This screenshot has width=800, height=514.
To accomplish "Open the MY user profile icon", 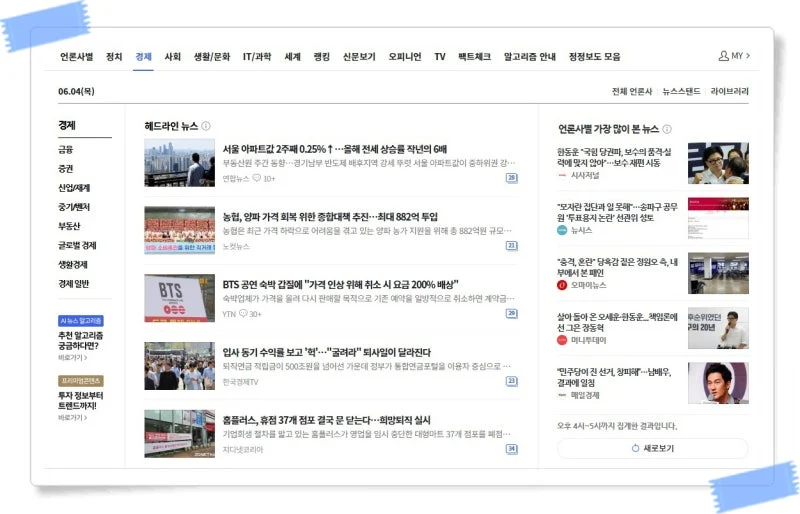I will click(x=723, y=56).
